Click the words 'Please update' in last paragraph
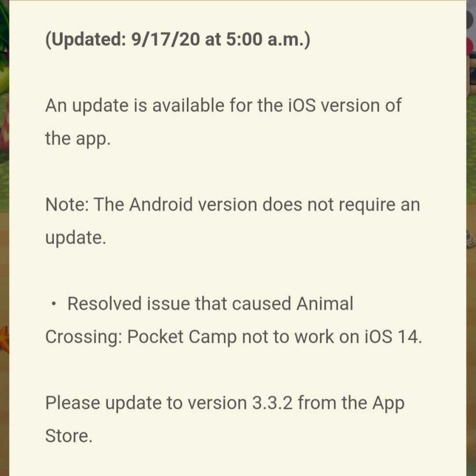 (103, 403)
